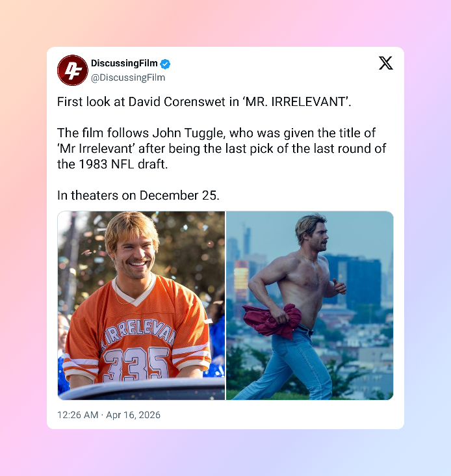Click the blue jeans in the right photo

tap(288, 364)
